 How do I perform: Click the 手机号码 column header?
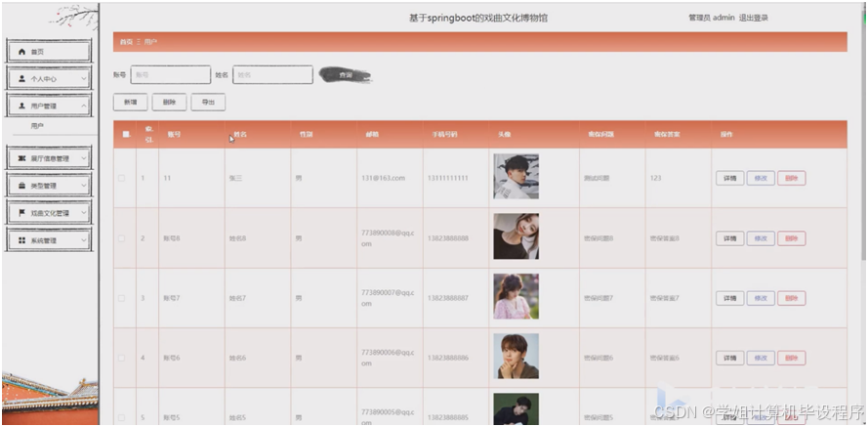[444, 134]
